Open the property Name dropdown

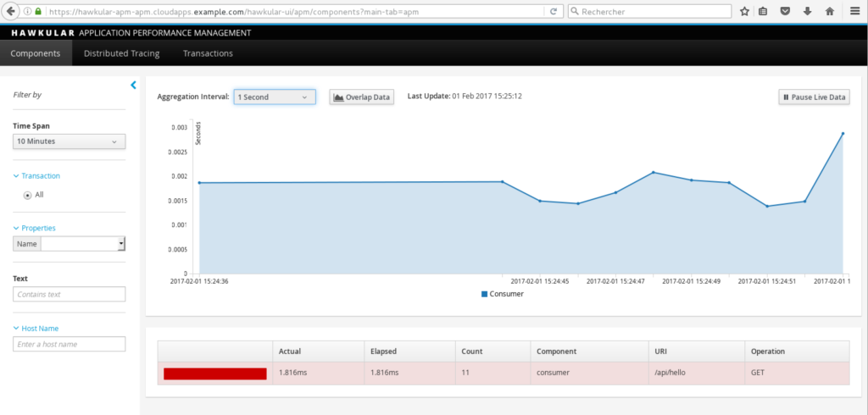(x=82, y=244)
